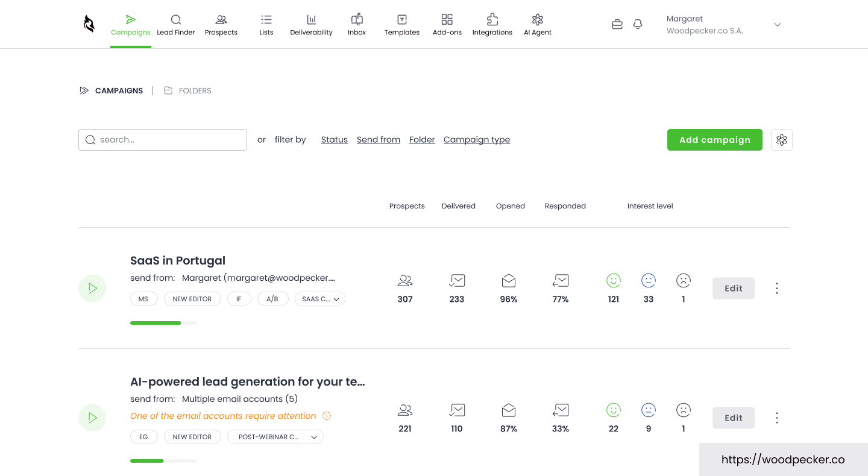Run the AI-powered lead generation campaign

[x=92, y=418]
